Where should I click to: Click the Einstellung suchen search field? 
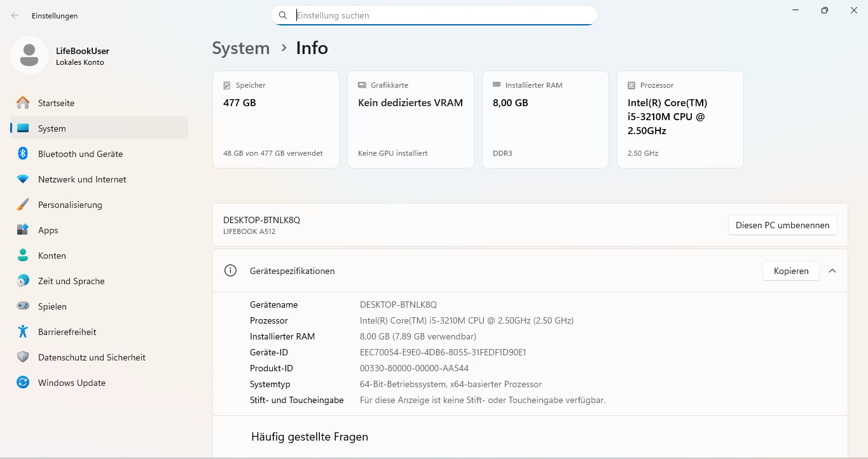pos(439,15)
